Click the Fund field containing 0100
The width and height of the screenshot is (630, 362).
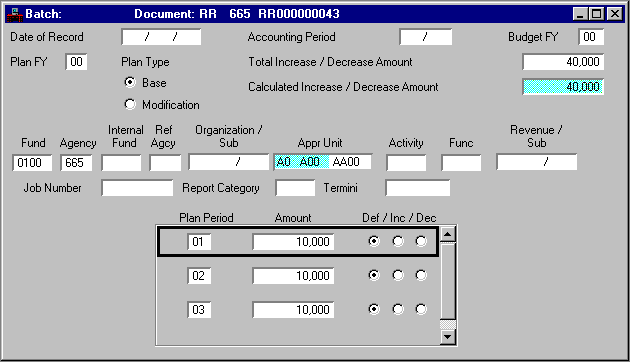(x=32, y=163)
